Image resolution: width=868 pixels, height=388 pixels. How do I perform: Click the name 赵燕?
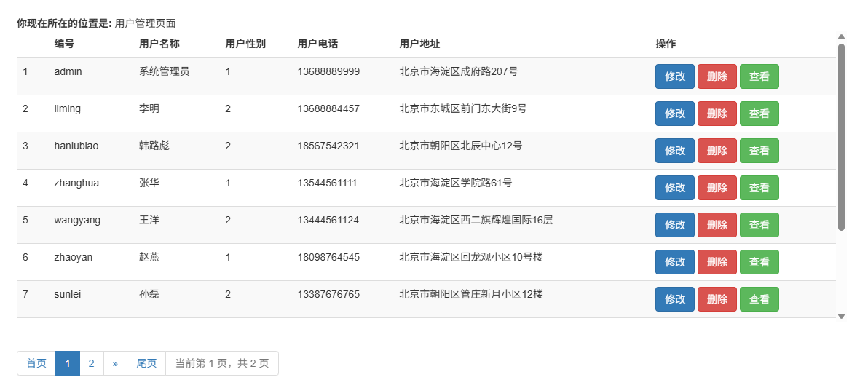tap(149, 257)
